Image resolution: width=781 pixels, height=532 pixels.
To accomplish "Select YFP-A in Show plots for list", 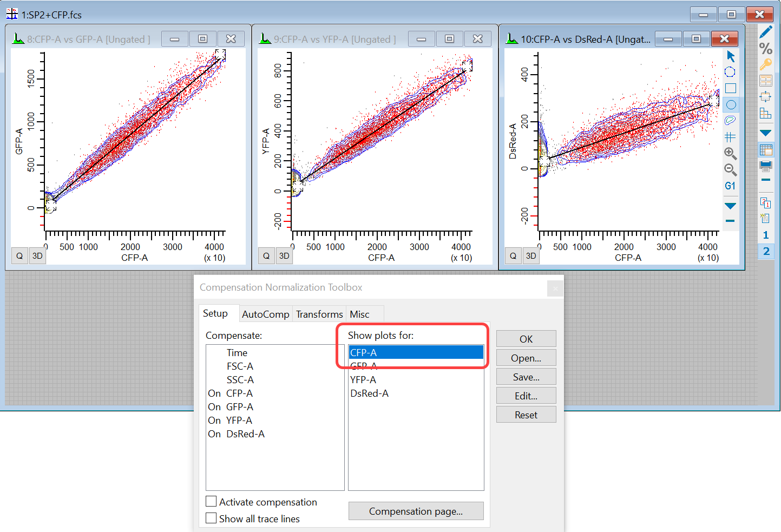I will pos(363,380).
